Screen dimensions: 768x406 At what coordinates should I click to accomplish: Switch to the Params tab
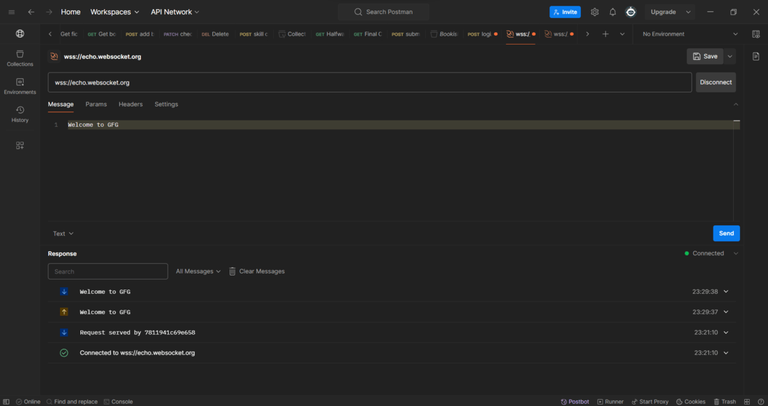(x=96, y=104)
